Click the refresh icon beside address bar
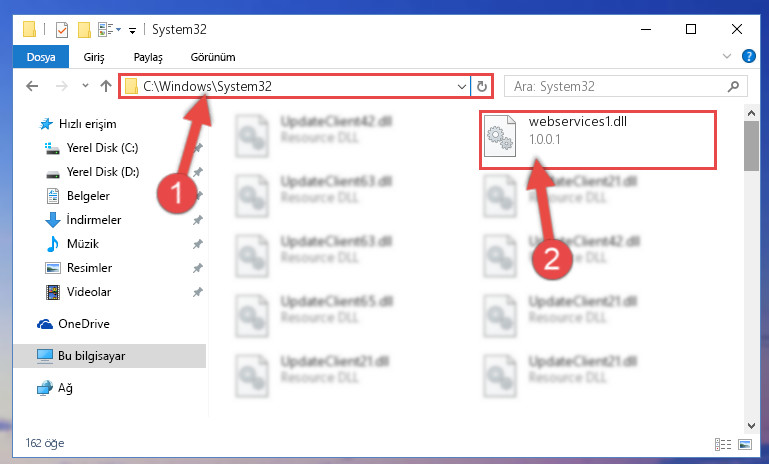The width and height of the screenshot is (769, 464). click(x=482, y=86)
